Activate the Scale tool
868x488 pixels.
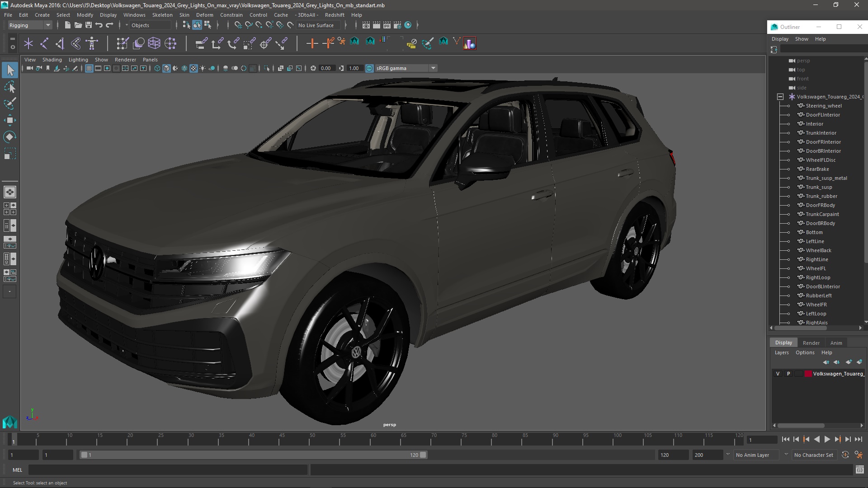10,154
